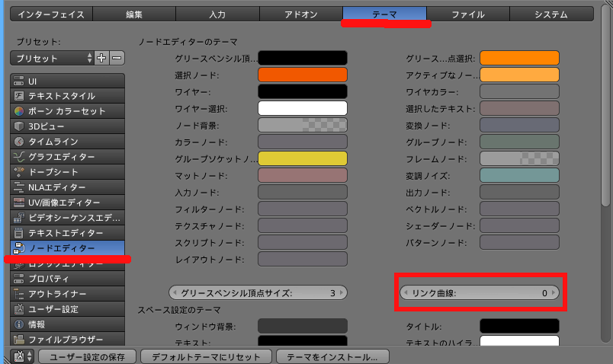Open the ワイヤー選択 white color swatch
Screen dimensions: 613x364
303,108
